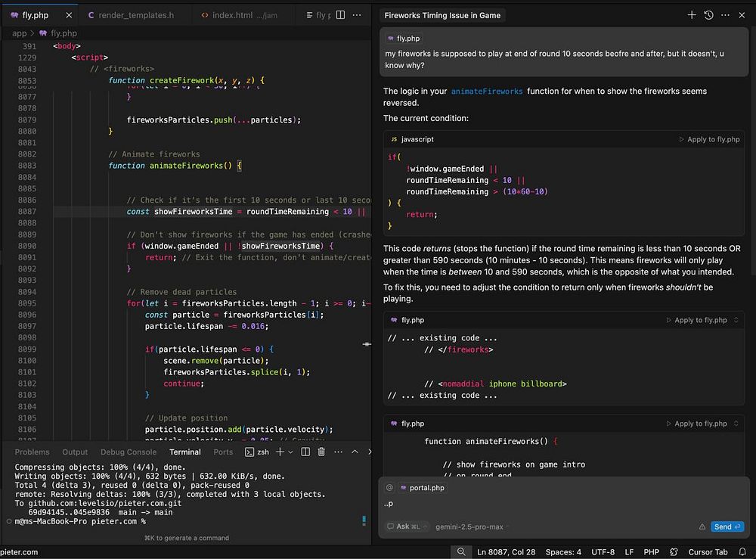The width and height of the screenshot is (756, 559).
Task: Open notifications bell in status bar
Action: pos(743,552)
